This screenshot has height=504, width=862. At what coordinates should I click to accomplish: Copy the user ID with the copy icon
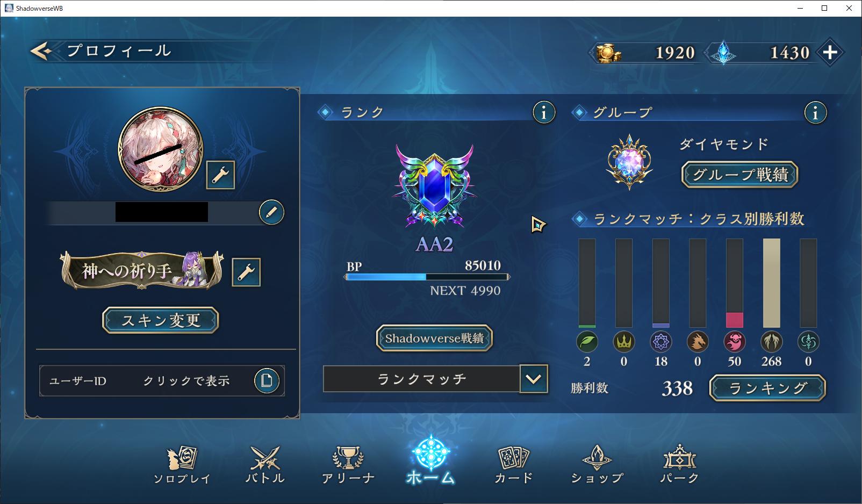pyautogui.click(x=267, y=381)
